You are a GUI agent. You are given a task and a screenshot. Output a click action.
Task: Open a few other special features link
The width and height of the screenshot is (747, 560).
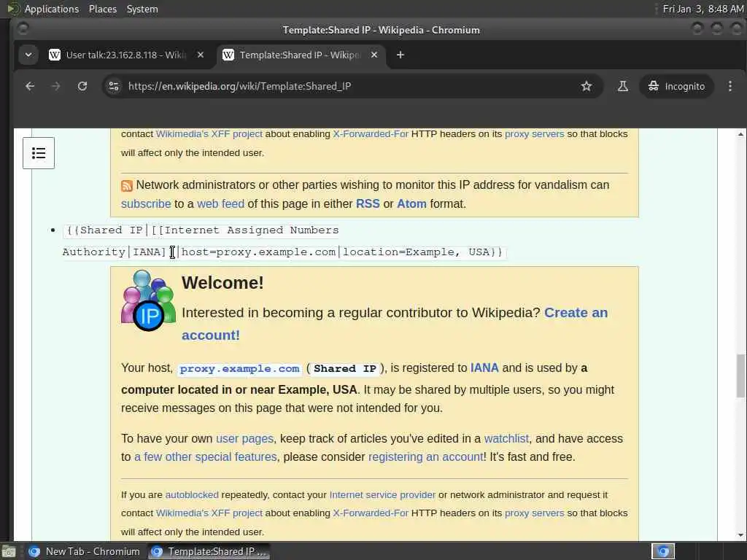click(205, 456)
